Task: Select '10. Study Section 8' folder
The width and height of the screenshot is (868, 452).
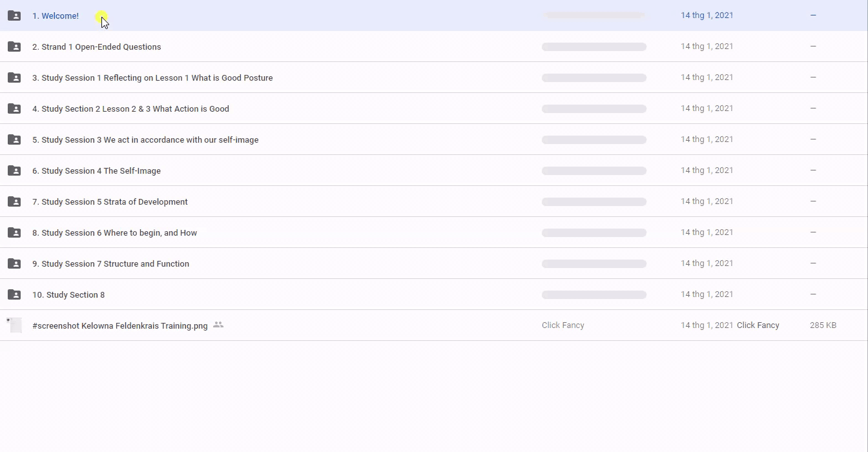Action: coord(68,295)
